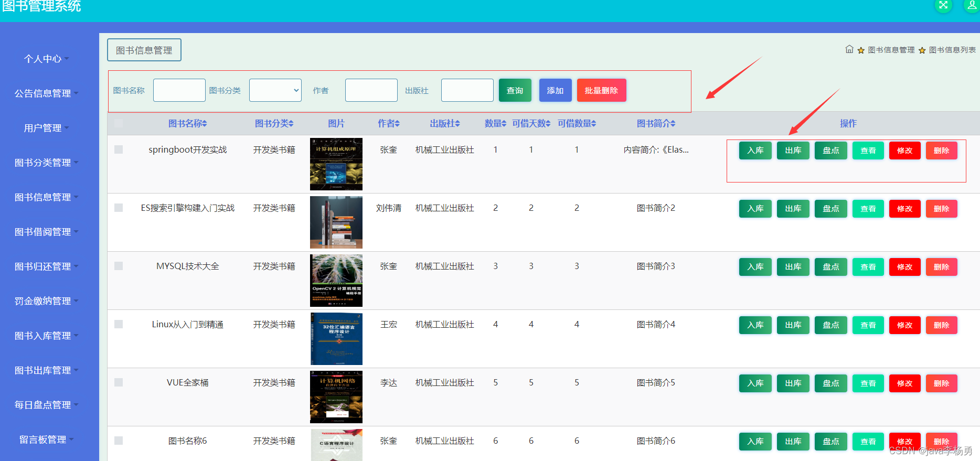The width and height of the screenshot is (980, 461).
Task: Open 罚金缴纳管理 sidebar menu item
Action: click(46, 301)
